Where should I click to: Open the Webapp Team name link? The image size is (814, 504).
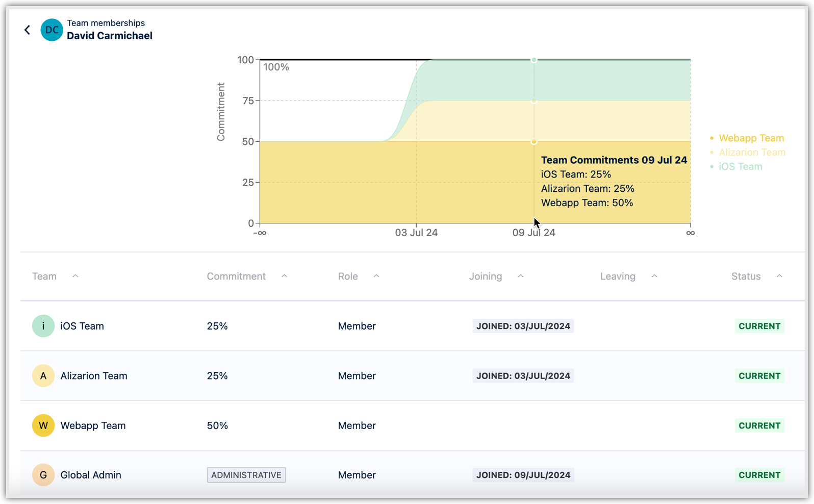(x=93, y=425)
